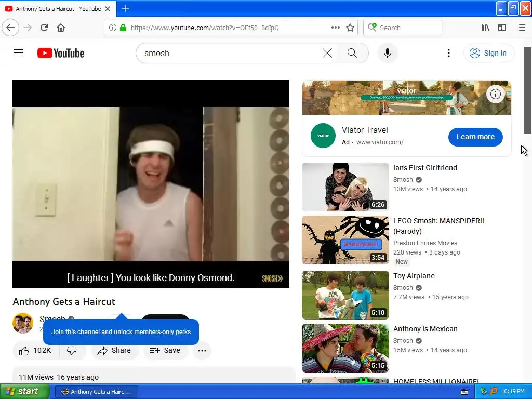The height and width of the screenshot is (399, 532).
Task: Go back with the browser back arrow
Action: tap(10, 28)
